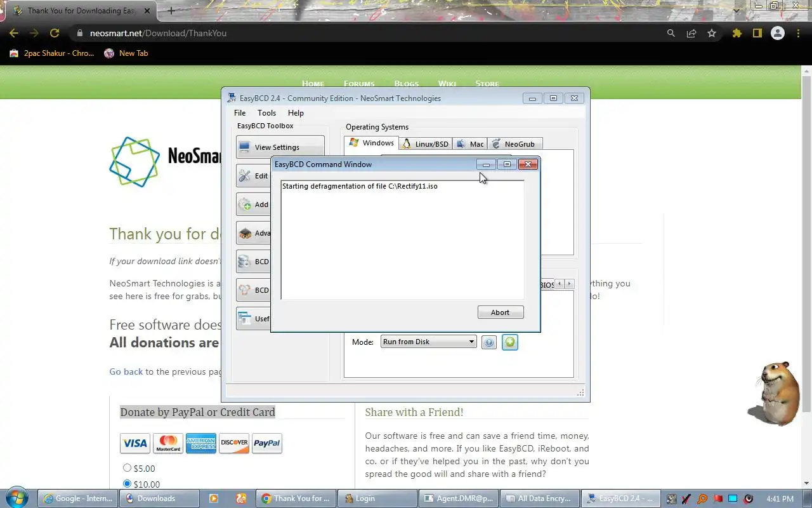Open the New Tab bookmark

tap(126, 53)
